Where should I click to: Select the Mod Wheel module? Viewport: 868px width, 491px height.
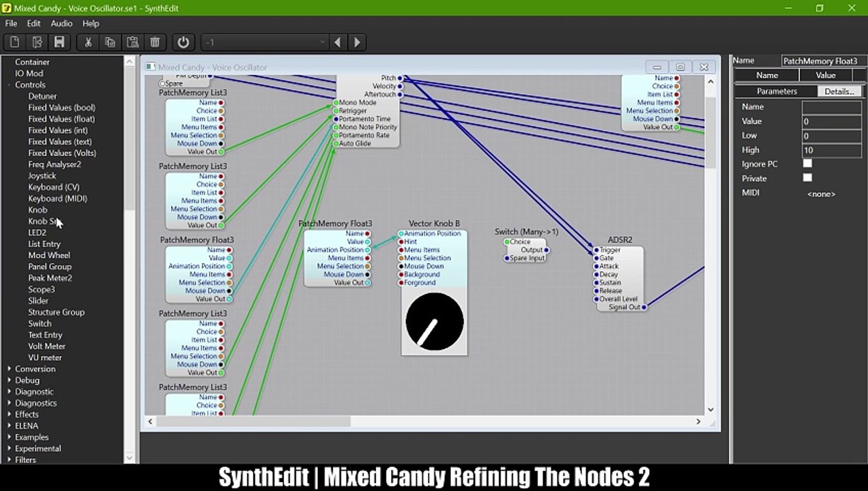tap(49, 255)
